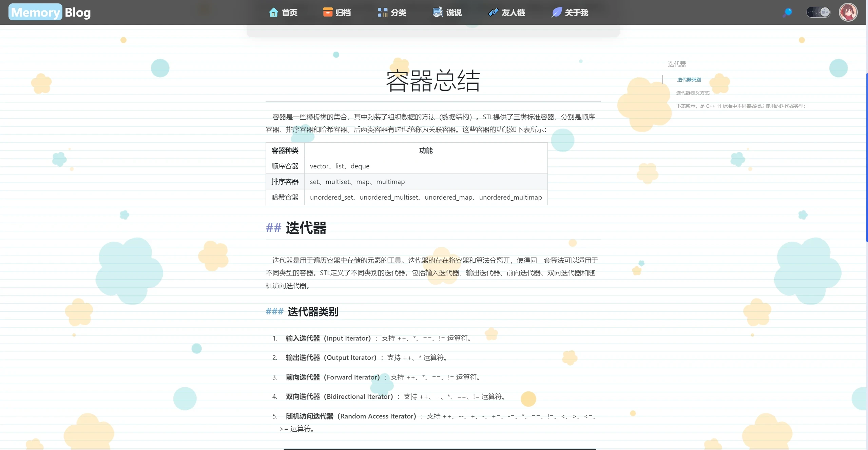Click the 排序容器 table cell

tap(285, 182)
